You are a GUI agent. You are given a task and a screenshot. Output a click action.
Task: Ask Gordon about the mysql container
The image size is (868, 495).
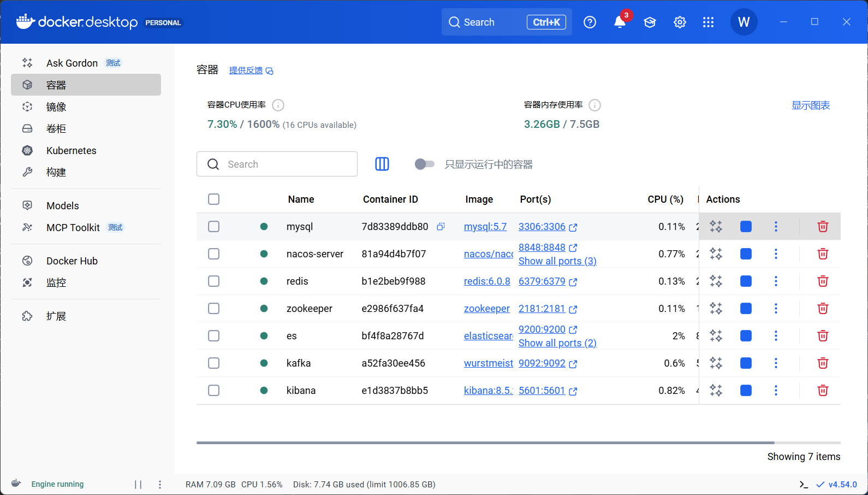pyautogui.click(x=716, y=227)
